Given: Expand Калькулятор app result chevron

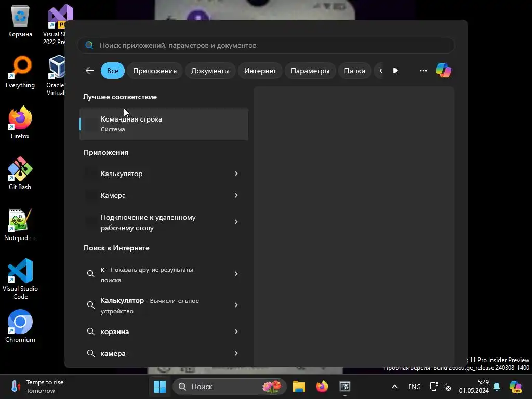Looking at the screenshot, I should [x=236, y=174].
